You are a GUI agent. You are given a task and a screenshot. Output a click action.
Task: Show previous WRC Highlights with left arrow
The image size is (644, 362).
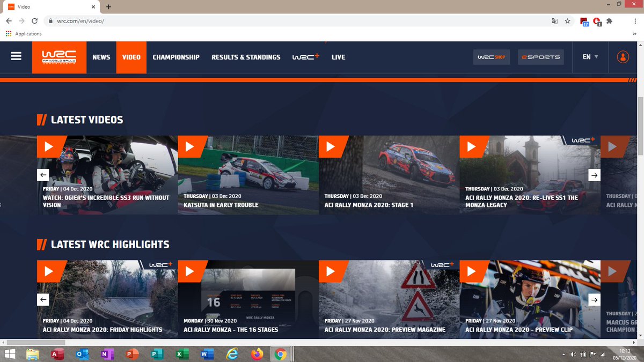click(43, 300)
